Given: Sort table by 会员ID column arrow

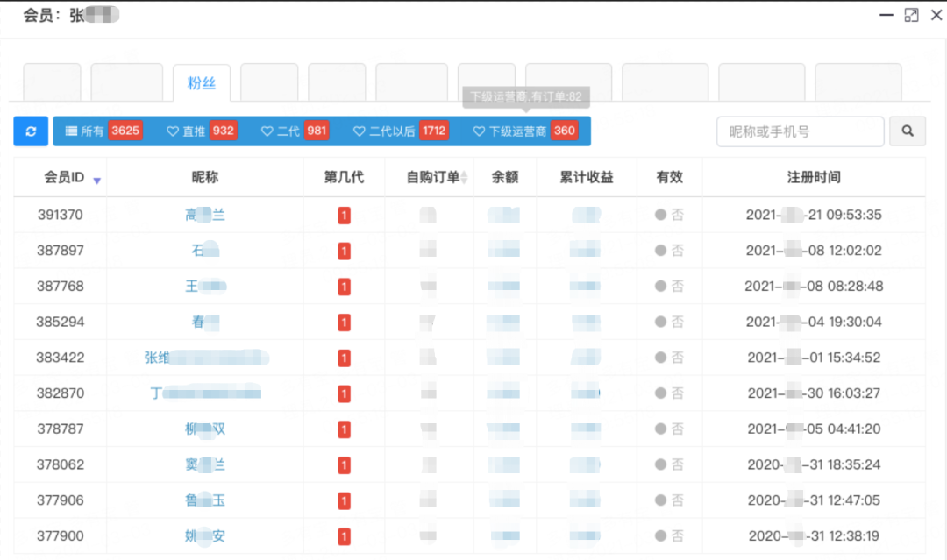Looking at the screenshot, I should (x=97, y=180).
